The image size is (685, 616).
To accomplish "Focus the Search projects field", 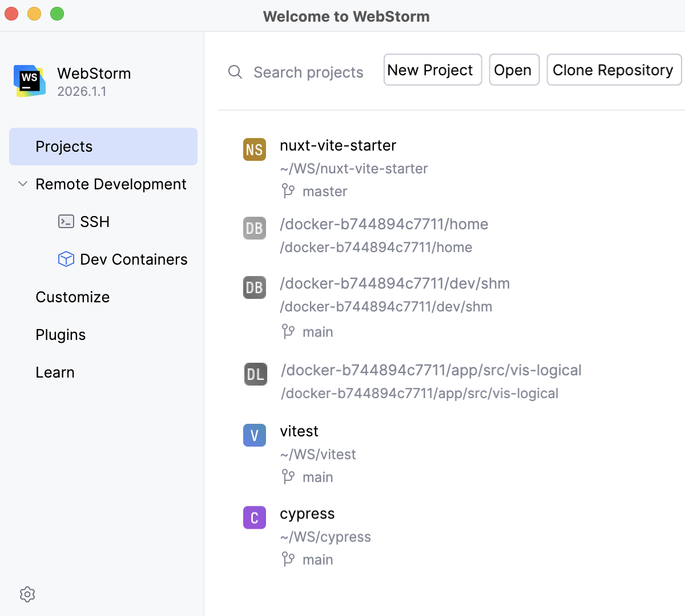I will pyautogui.click(x=308, y=72).
